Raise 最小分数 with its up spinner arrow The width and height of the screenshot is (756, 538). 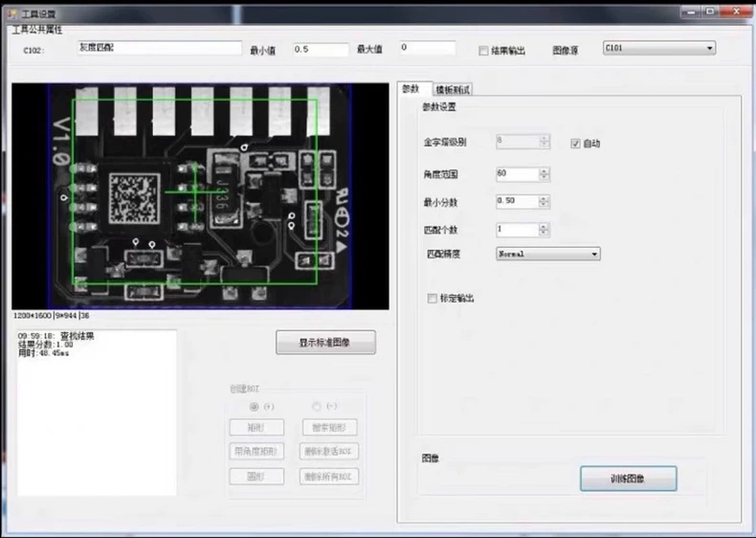tap(544, 198)
